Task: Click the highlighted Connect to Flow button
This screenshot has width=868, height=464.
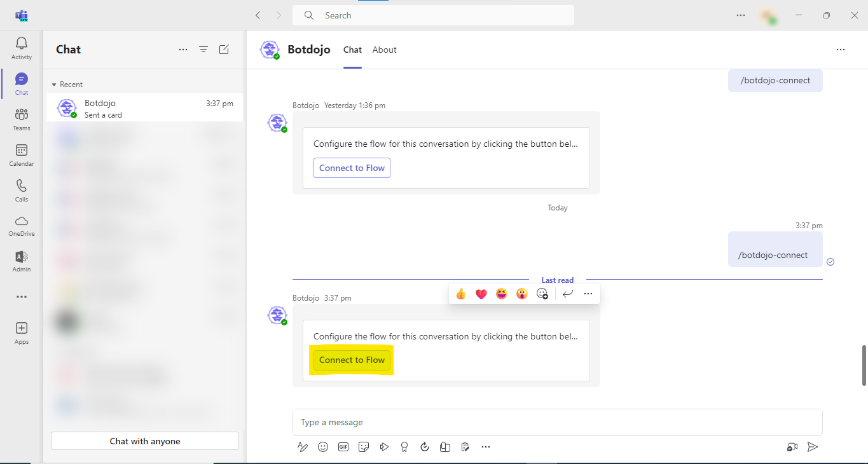Action: click(x=352, y=360)
